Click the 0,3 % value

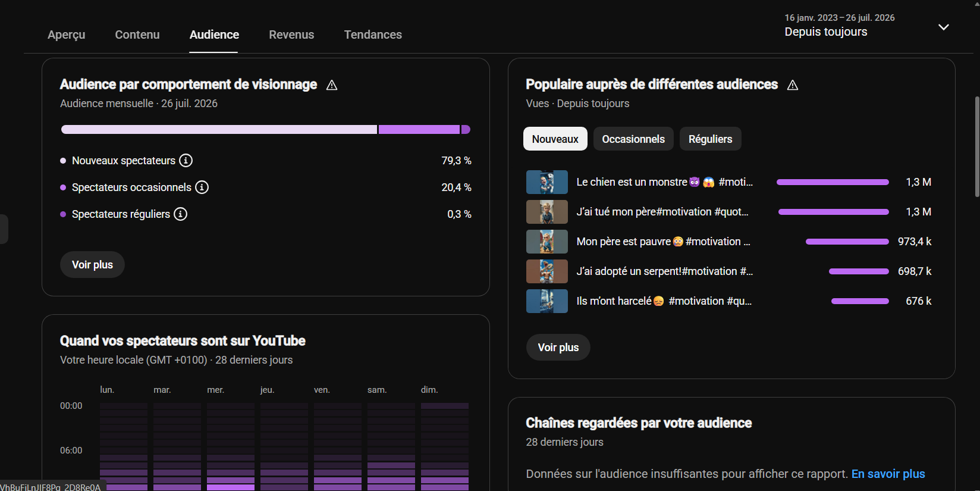coord(459,214)
